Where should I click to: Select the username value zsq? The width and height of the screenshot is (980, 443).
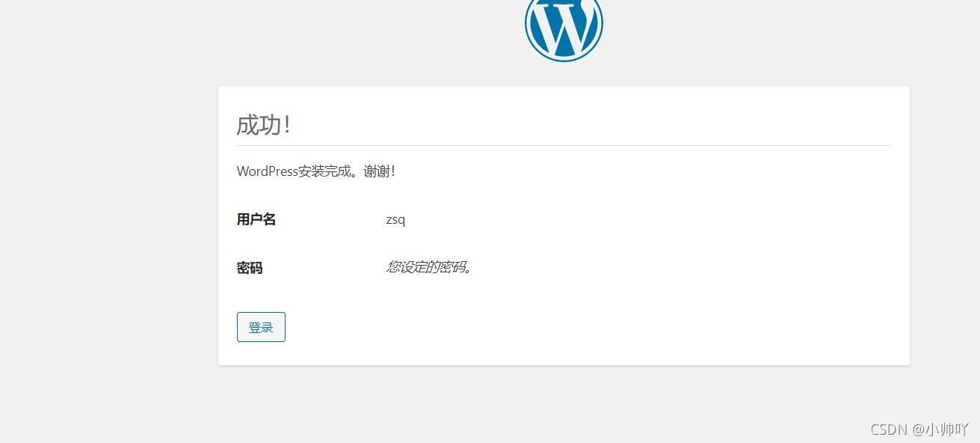(x=395, y=219)
